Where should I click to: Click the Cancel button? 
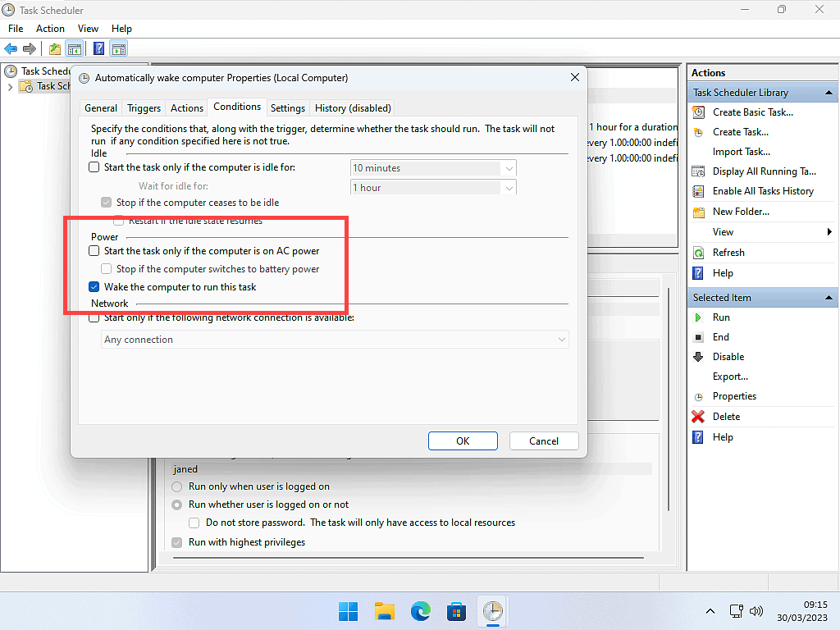click(543, 441)
